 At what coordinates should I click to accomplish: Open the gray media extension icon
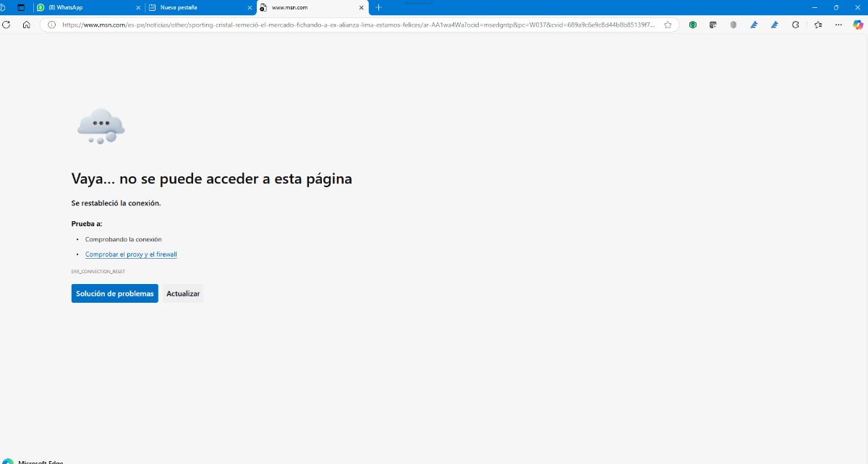coord(712,25)
